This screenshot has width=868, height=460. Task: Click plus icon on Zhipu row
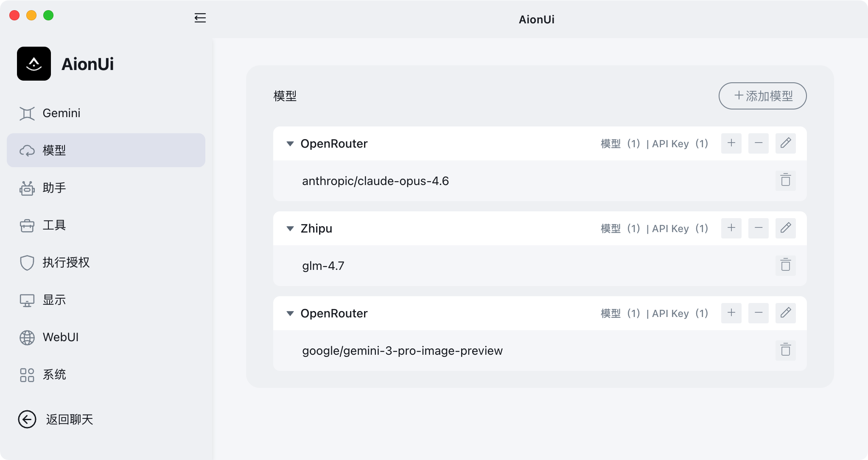tap(731, 228)
